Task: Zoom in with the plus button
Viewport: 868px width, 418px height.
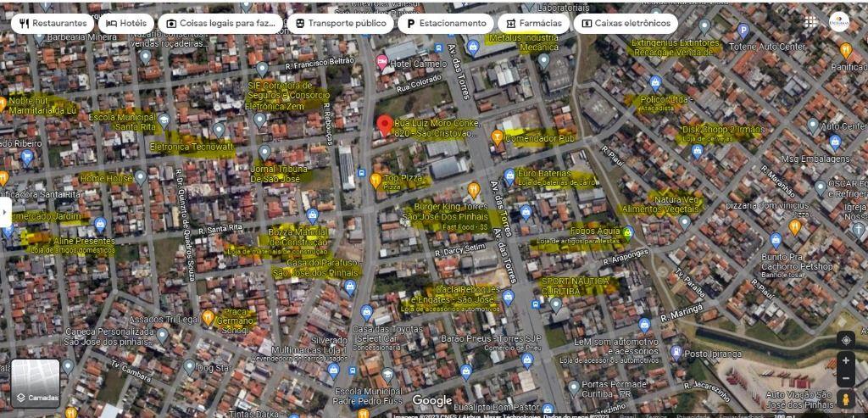Action: (845, 361)
